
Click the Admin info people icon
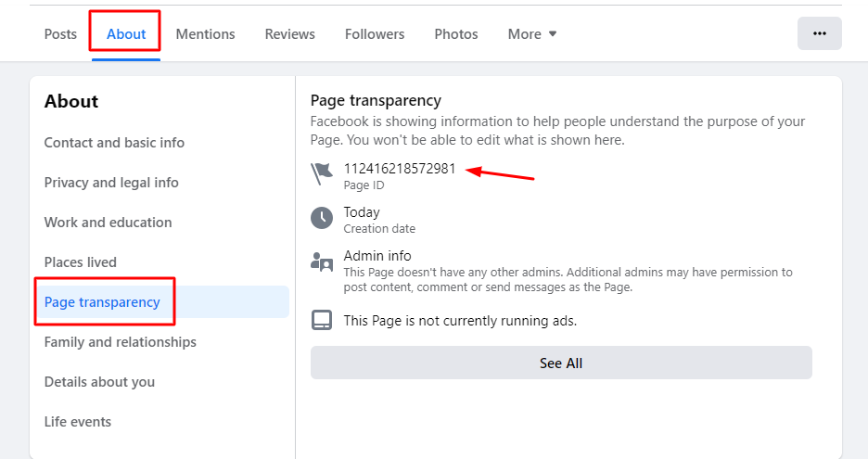[322, 261]
